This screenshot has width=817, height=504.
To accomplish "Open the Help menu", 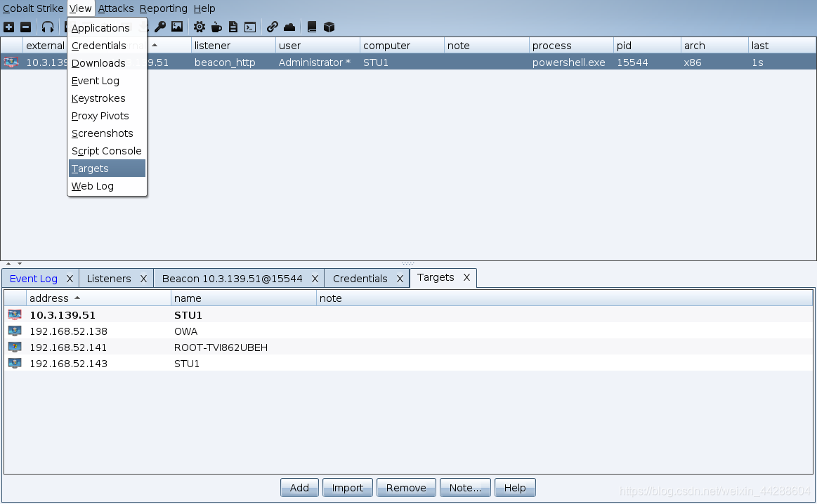I will pos(204,8).
